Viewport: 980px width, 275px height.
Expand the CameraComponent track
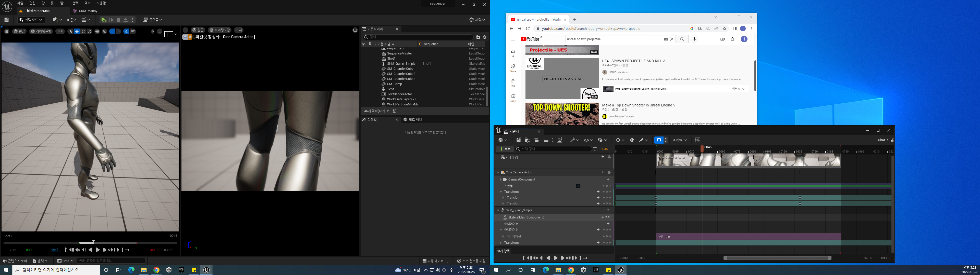(501, 180)
